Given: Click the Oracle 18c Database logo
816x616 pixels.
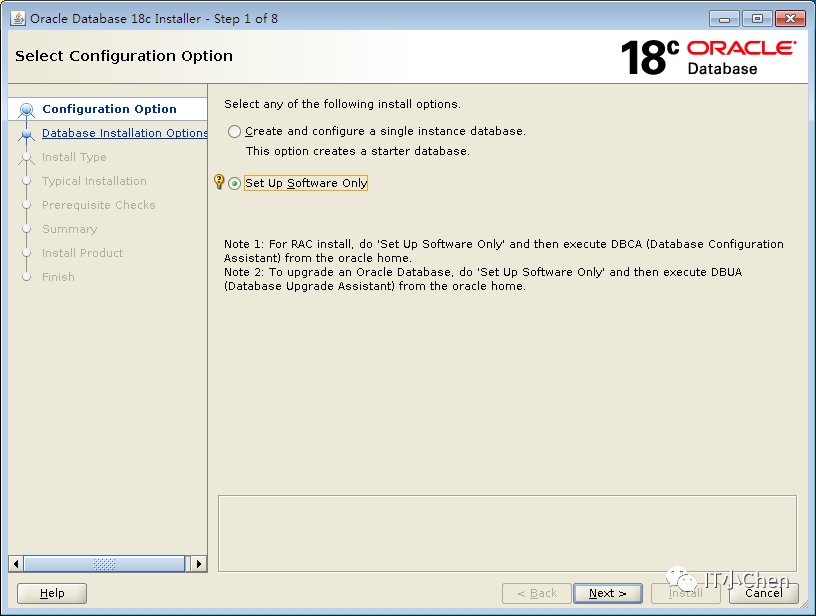Looking at the screenshot, I should pos(708,57).
